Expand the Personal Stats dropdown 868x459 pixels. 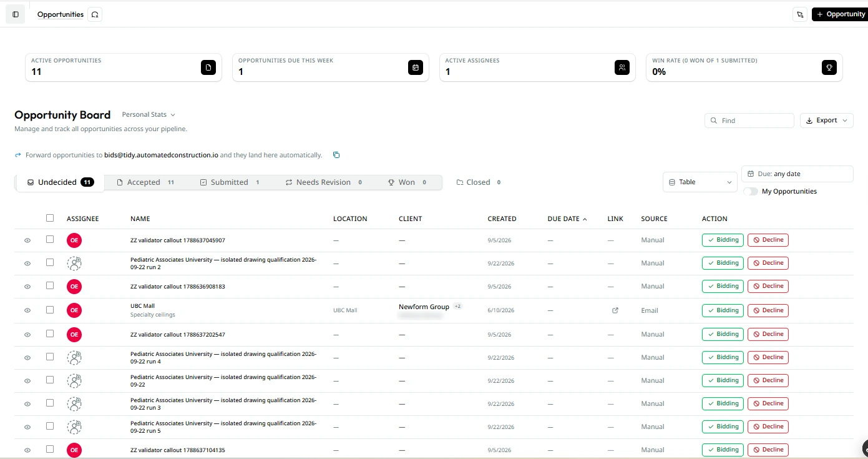pos(149,115)
